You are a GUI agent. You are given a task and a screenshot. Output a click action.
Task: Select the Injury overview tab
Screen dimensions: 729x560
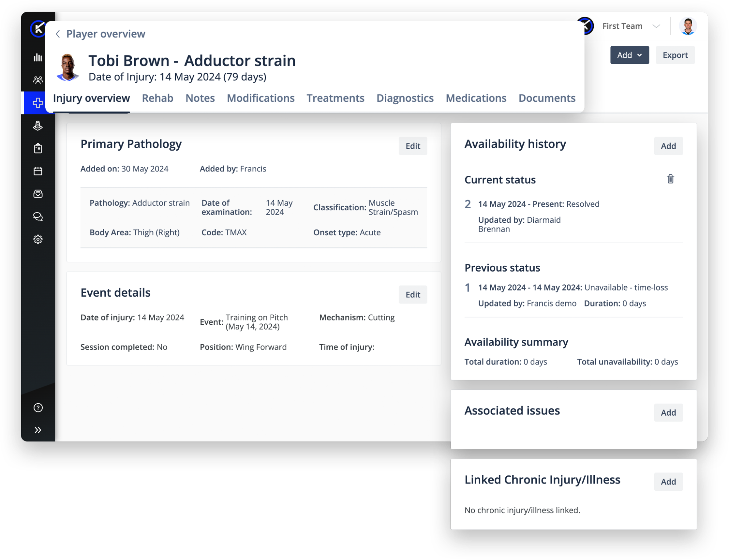[91, 98]
